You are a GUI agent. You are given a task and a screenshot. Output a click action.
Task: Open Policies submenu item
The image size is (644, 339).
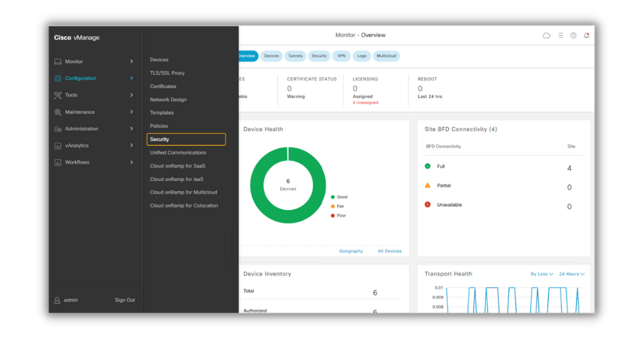(x=159, y=126)
